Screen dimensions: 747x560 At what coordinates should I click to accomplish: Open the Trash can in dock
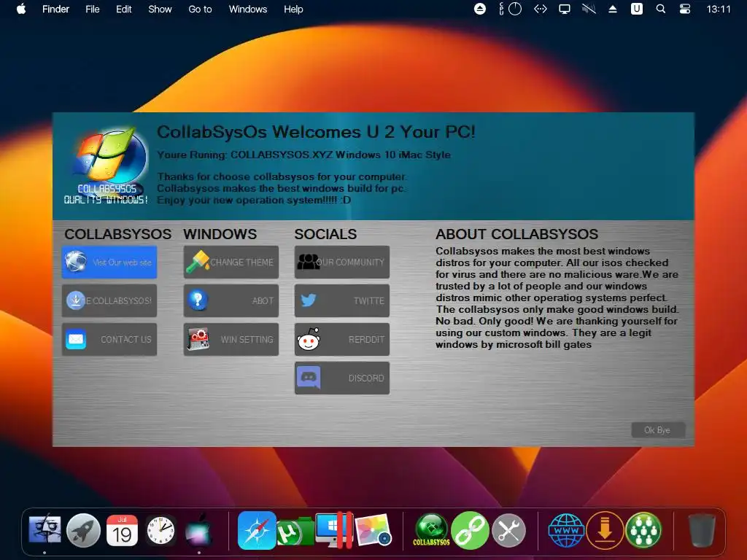[x=702, y=530]
